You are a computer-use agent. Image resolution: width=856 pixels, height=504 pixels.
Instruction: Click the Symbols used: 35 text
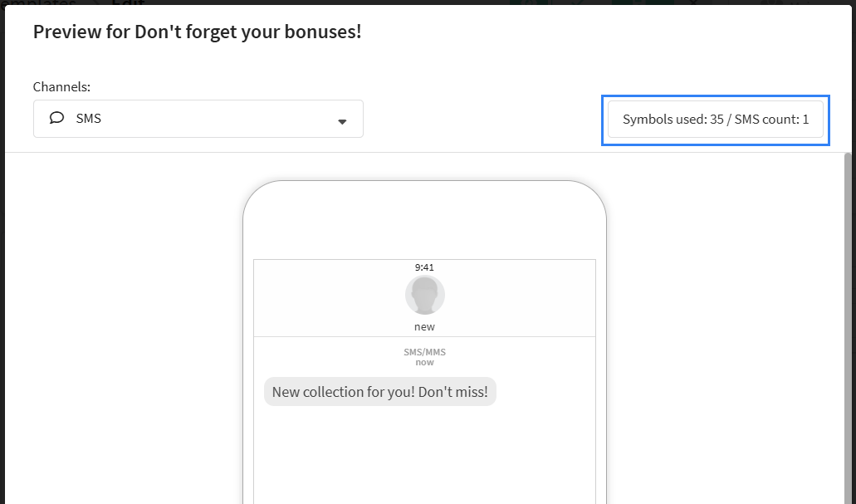point(673,120)
